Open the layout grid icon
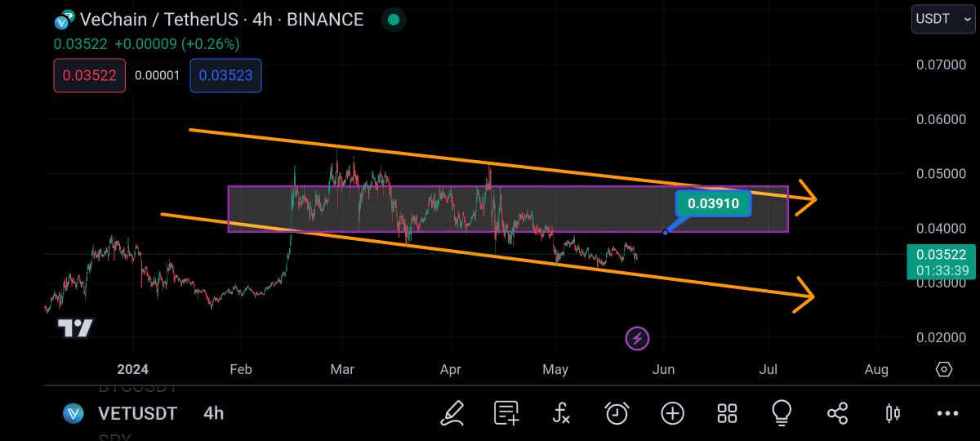 (x=727, y=413)
